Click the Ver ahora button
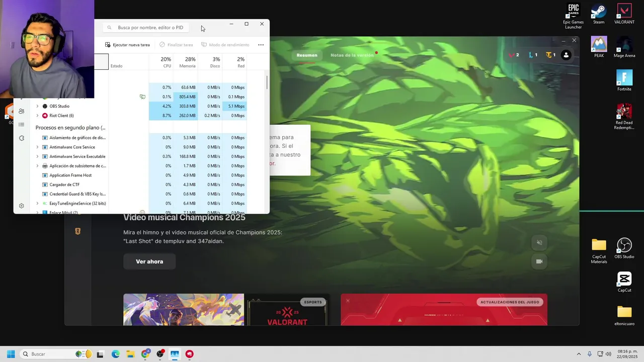This screenshot has height=362, width=644. tap(149, 261)
